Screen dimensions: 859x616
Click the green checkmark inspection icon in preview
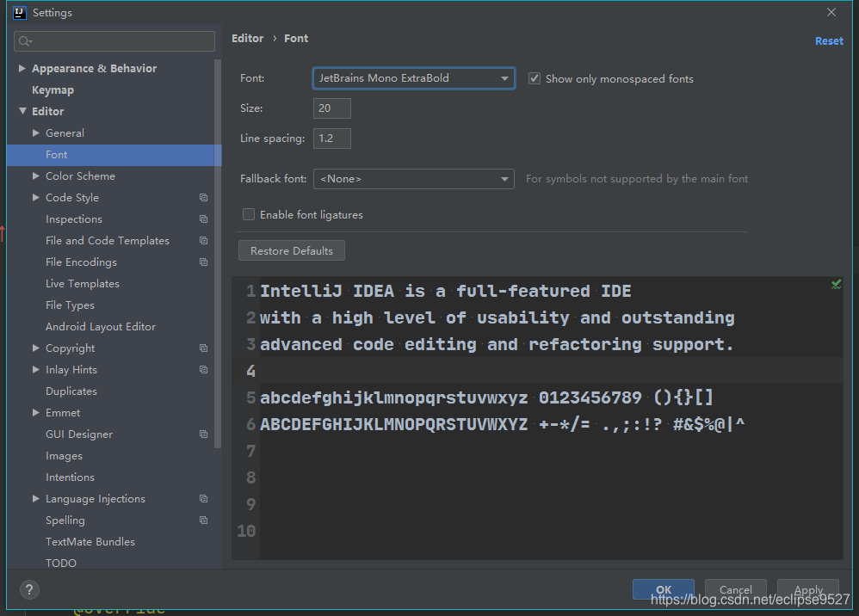[836, 284]
